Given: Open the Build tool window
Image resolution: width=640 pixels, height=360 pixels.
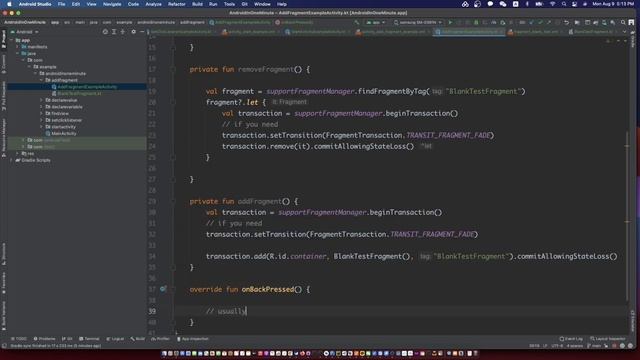Looking at the screenshot, I should coord(138,339).
